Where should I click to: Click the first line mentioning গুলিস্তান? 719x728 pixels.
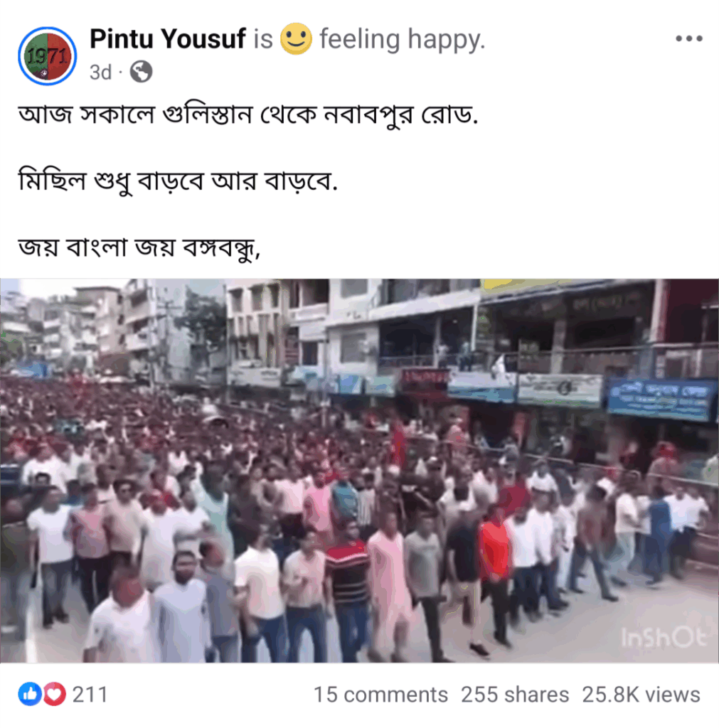pyautogui.click(x=248, y=115)
